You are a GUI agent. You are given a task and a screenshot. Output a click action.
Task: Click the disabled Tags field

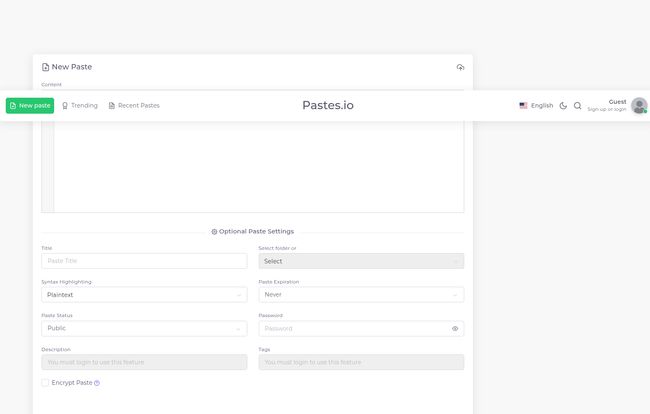pyautogui.click(x=361, y=362)
